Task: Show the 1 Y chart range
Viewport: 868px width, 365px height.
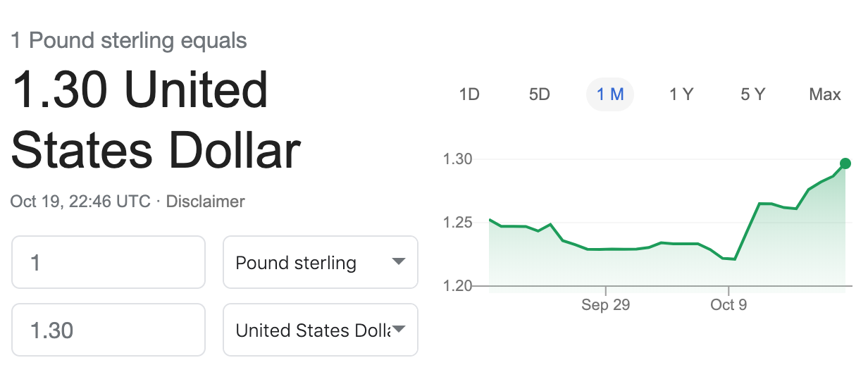Action: pyautogui.click(x=681, y=94)
